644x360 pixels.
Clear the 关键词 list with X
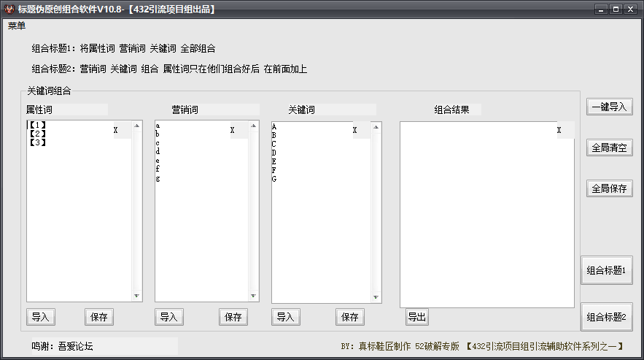(x=354, y=131)
